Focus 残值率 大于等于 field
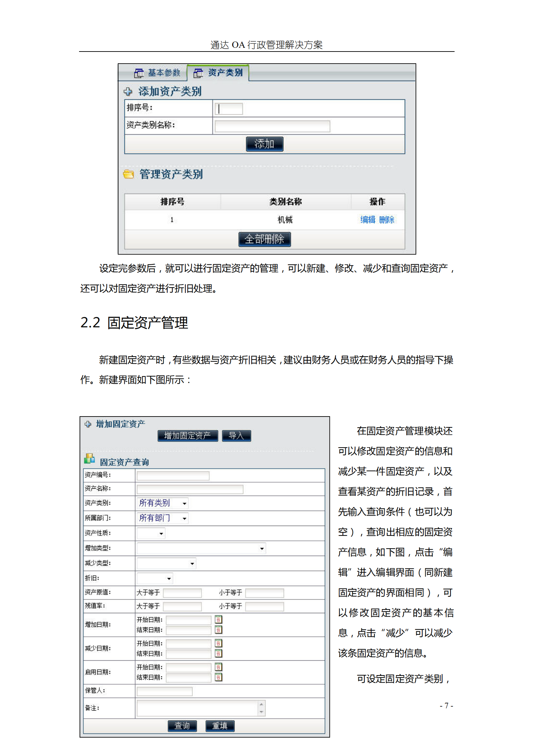Image resolution: width=534 pixels, height=756 pixels. [x=182, y=606]
